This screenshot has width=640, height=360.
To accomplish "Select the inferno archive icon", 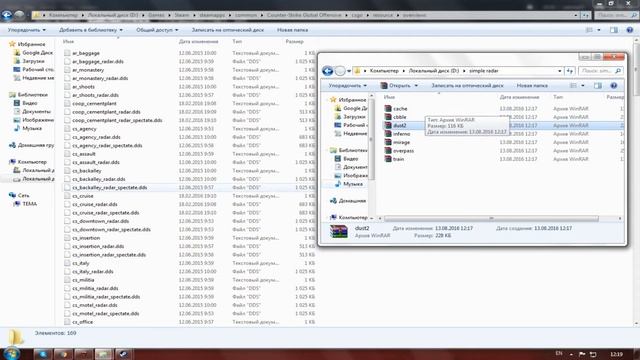I will pyautogui.click(x=388, y=134).
